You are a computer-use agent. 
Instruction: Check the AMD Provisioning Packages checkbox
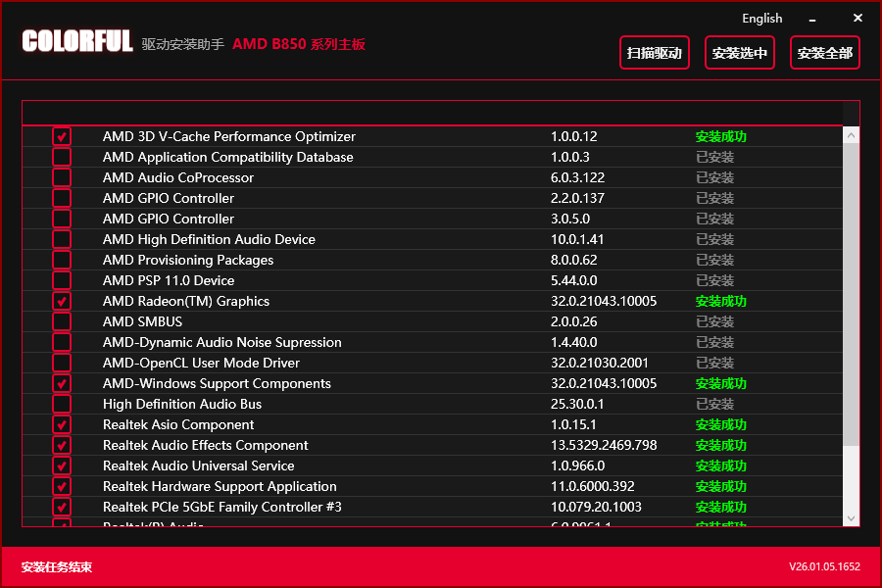click(62, 260)
